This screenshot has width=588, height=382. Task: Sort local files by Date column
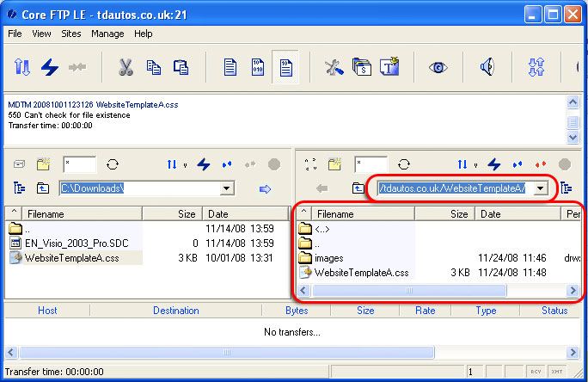[246, 214]
